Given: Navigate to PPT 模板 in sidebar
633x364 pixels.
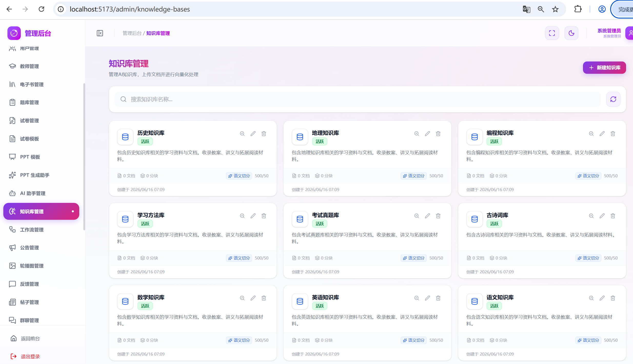Looking at the screenshot, I should (41, 157).
